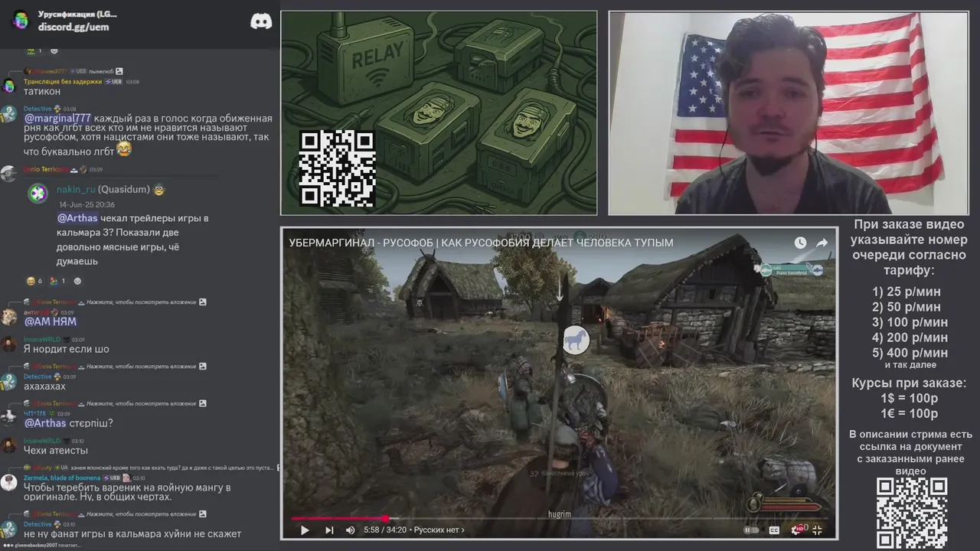
Task: Open Zermela's avatar in chat
Action: tap(8, 482)
